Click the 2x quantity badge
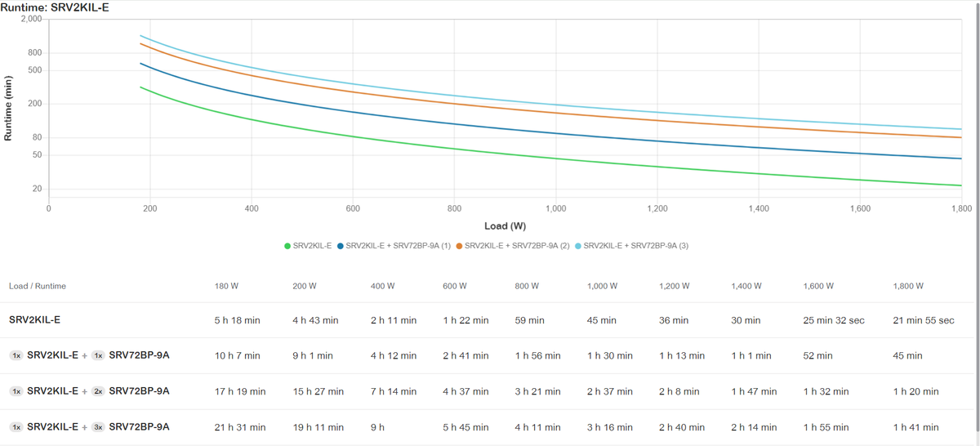 click(97, 391)
